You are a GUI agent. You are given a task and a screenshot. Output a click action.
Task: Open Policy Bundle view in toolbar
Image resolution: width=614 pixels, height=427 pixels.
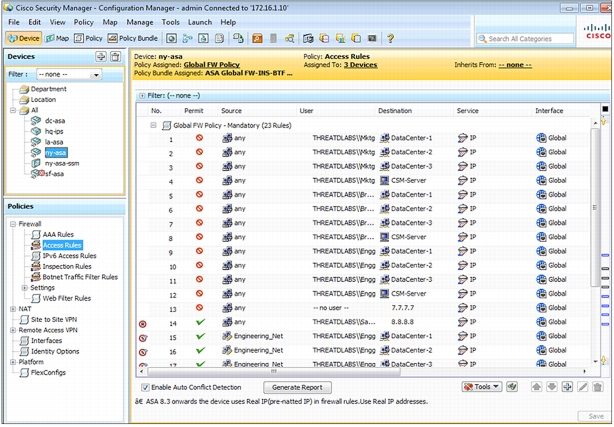(133, 38)
